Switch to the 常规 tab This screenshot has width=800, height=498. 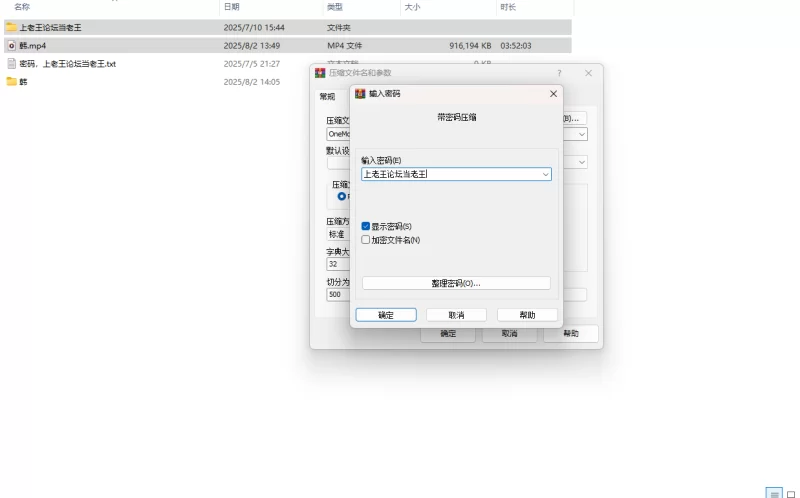pos(327,96)
